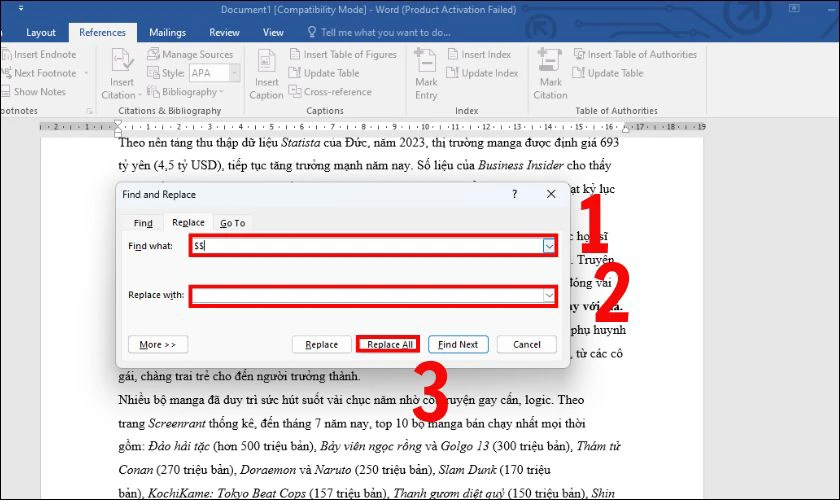The height and width of the screenshot is (500, 840).
Task: Click the word "Screenrant" in the document
Action: [177, 423]
